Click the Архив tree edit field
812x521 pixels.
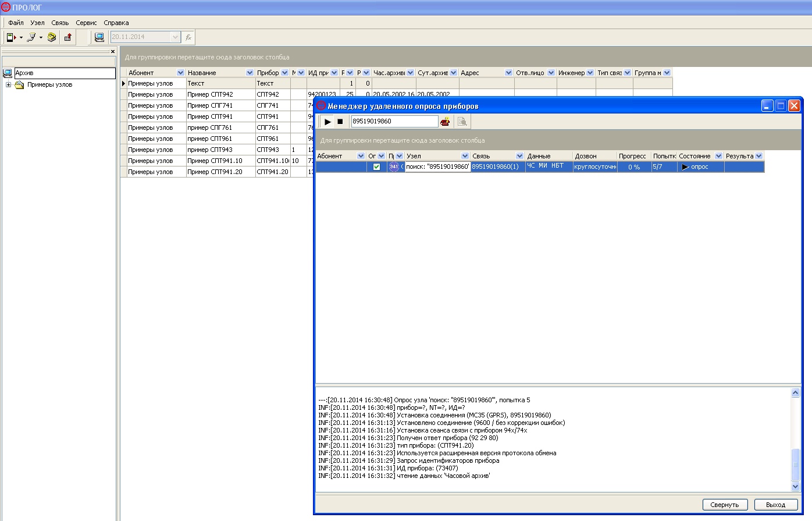(x=65, y=73)
